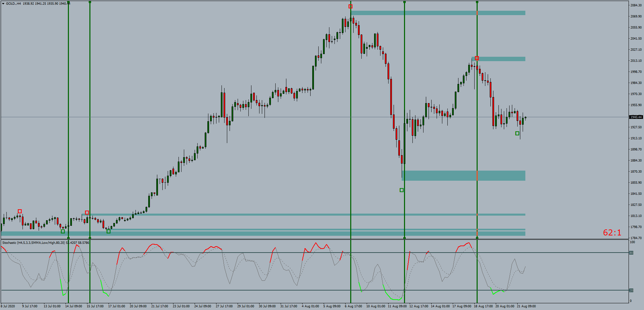Select the red sell marker near 15 Jul candles
Screen dimensions: 644x310
pyautogui.click(x=87, y=212)
